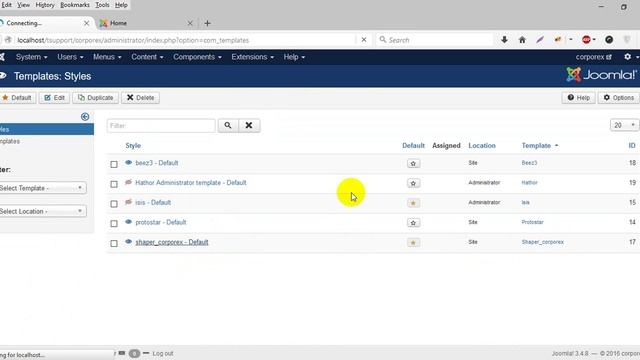The height and width of the screenshot is (360, 640).
Task: Check the protostar - Default row checkbox
Action: pyautogui.click(x=114, y=223)
